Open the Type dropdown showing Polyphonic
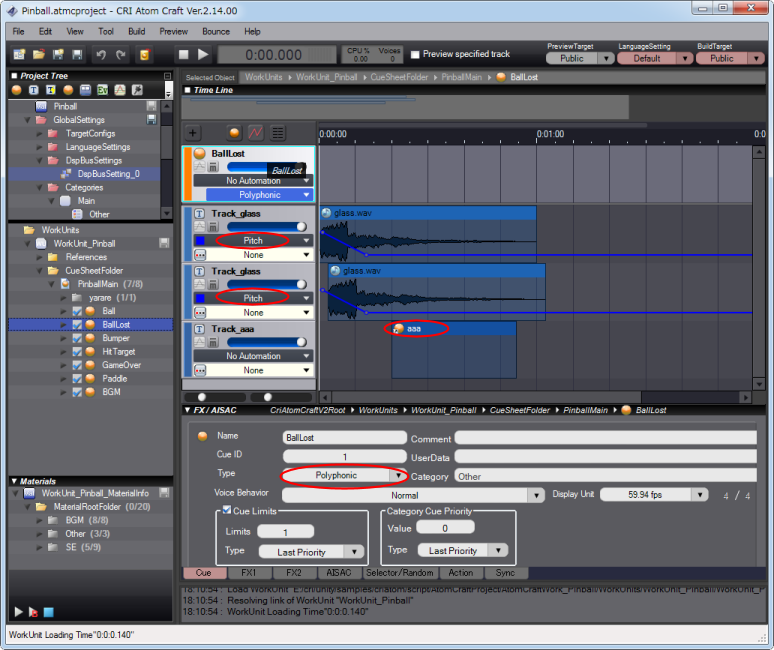The image size is (774, 650). (x=343, y=476)
